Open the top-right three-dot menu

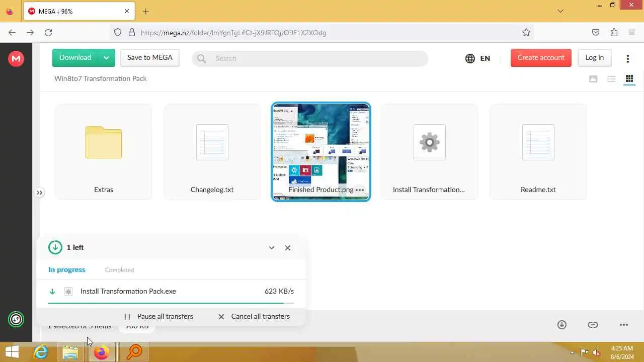point(627,58)
